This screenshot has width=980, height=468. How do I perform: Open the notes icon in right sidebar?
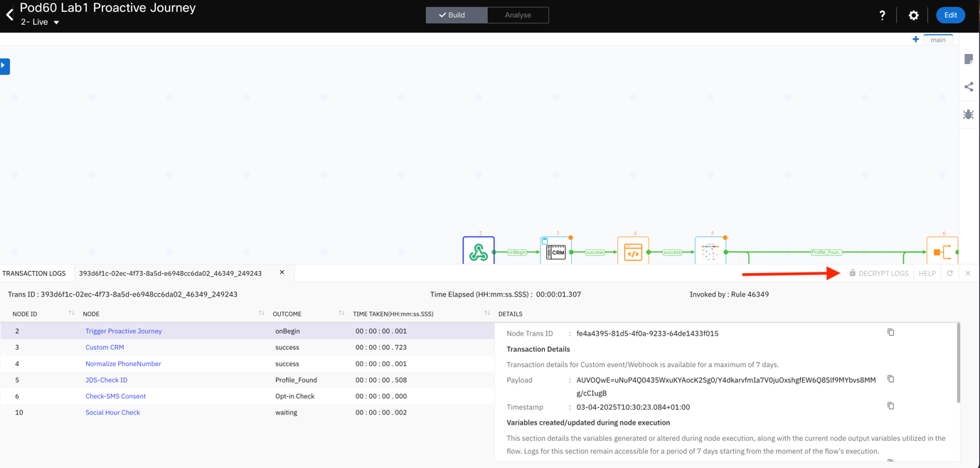pos(969,59)
